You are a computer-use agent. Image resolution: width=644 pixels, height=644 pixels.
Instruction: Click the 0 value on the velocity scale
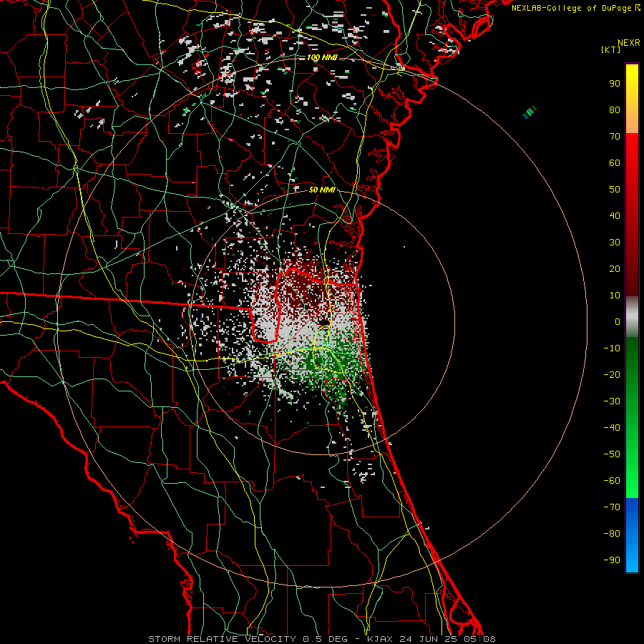[618, 321]
